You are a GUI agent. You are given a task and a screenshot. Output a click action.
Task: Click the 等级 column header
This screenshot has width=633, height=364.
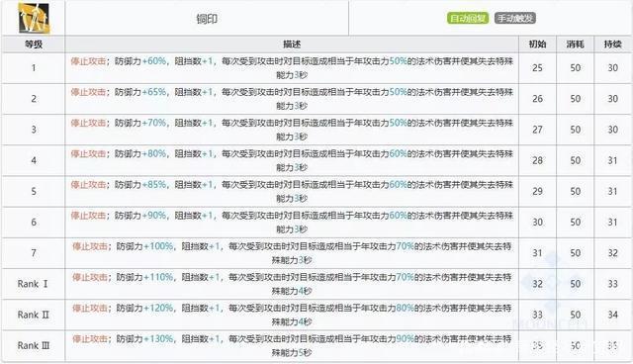pos(34,45)
